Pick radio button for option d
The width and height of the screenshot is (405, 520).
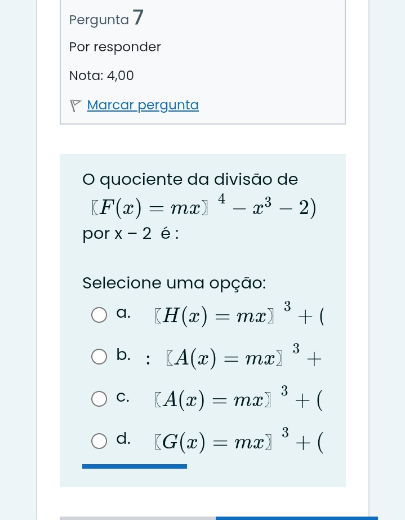click(99, 441)
